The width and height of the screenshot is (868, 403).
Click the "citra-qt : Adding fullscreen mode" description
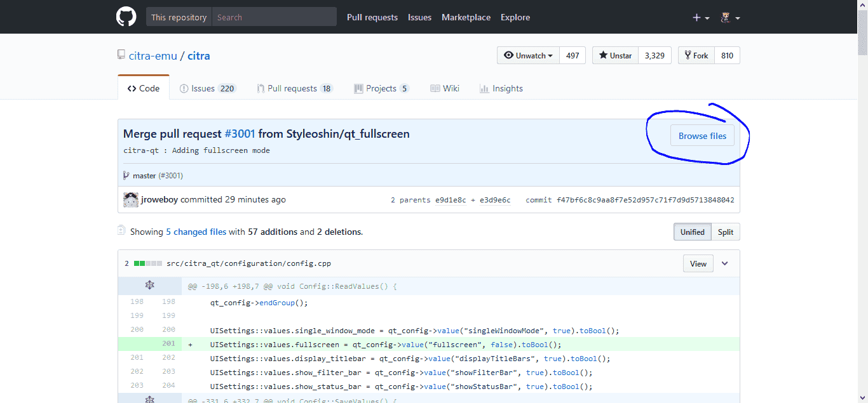tap(196, 150)
